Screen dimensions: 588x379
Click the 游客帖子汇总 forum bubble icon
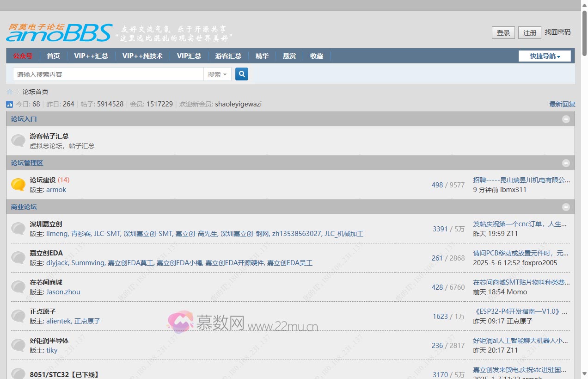18,141
